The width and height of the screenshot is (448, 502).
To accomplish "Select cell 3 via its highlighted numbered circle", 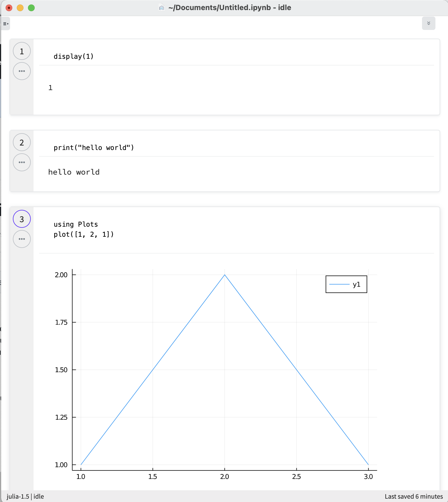I will click(22, 219).
